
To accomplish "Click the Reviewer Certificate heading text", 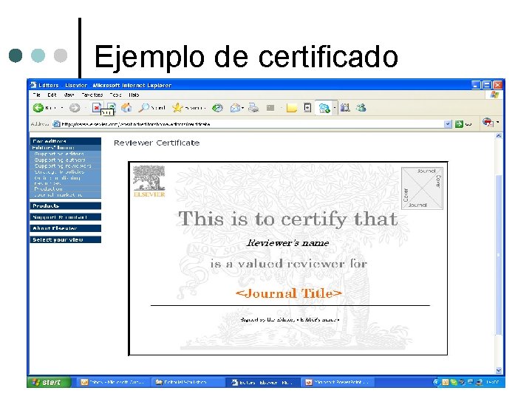I will coord(157,143).
